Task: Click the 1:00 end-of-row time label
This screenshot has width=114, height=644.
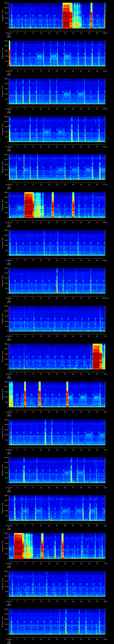Action: click(105, 336)
